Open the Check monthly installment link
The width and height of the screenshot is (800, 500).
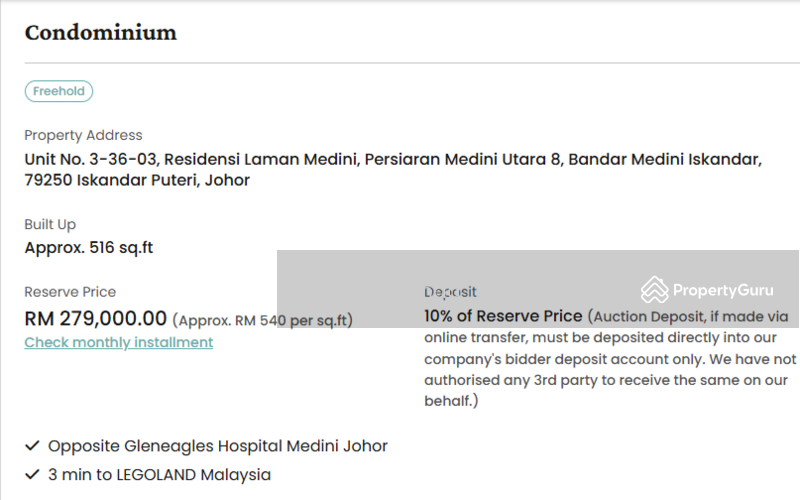[119, 342]
